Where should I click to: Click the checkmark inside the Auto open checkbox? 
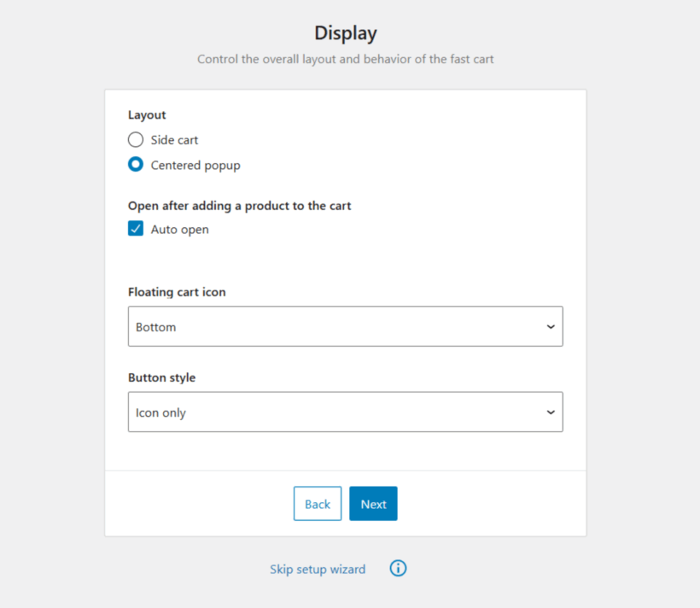coord(135,229)
